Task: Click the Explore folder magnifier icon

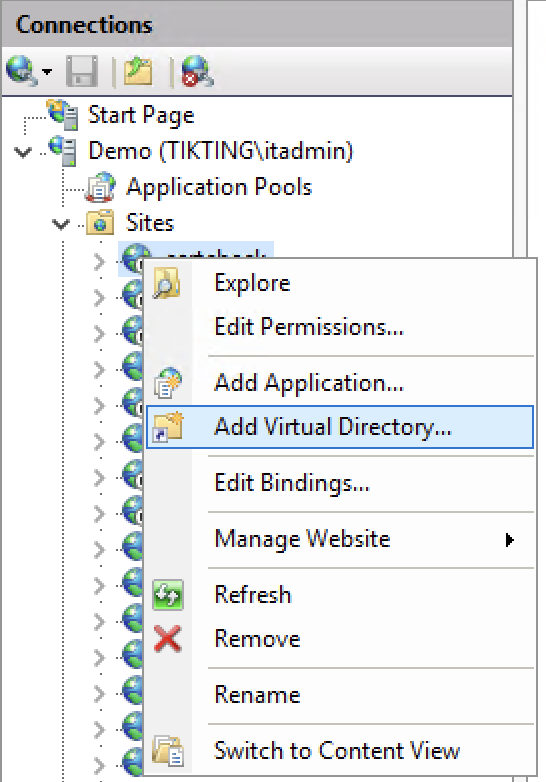Action: click(x=167, y=283)
